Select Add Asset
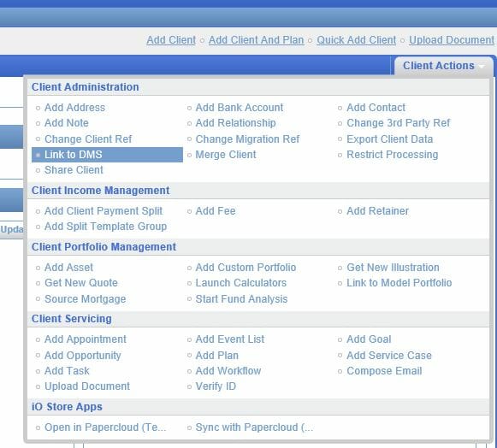 pyautogui.click(x=68, y=268)
